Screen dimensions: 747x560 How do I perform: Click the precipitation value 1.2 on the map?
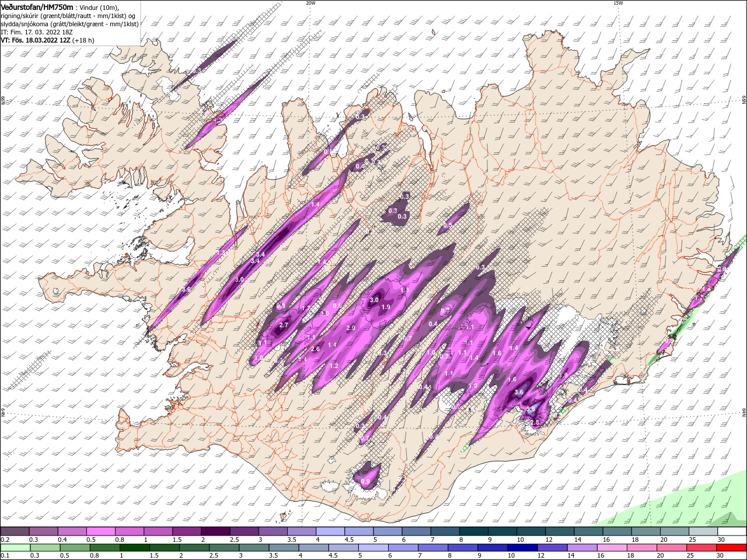click(334, 366)
